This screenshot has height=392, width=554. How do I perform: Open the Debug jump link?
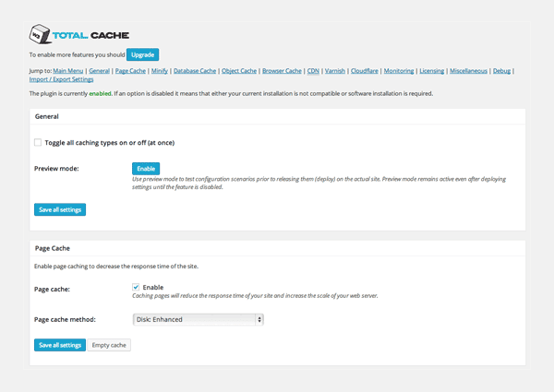point(501,71)
